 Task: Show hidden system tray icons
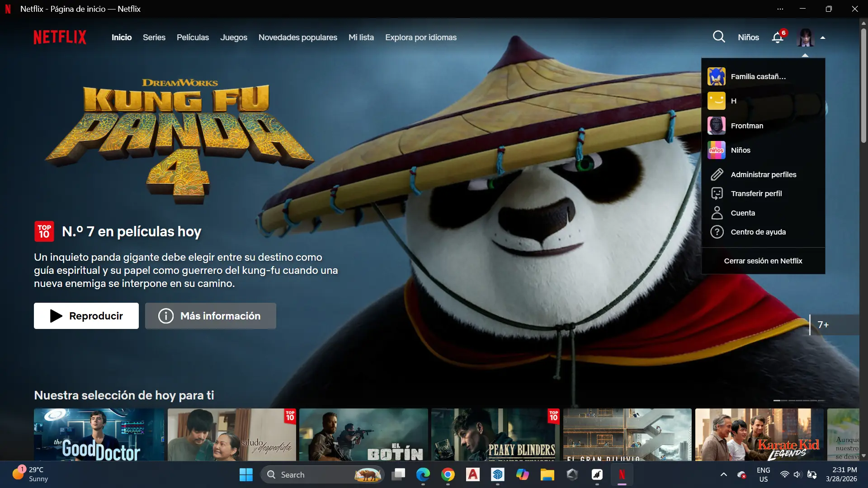pyautogui.click(x=724, y=474)
